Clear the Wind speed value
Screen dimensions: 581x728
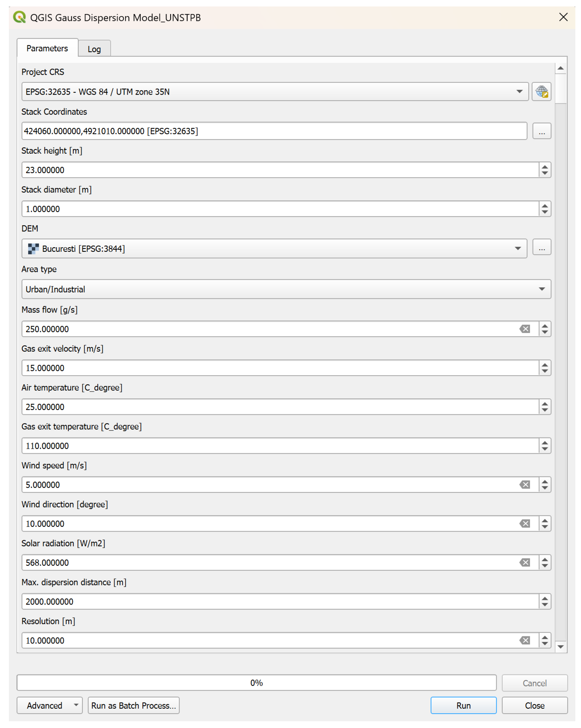point(525,484)
